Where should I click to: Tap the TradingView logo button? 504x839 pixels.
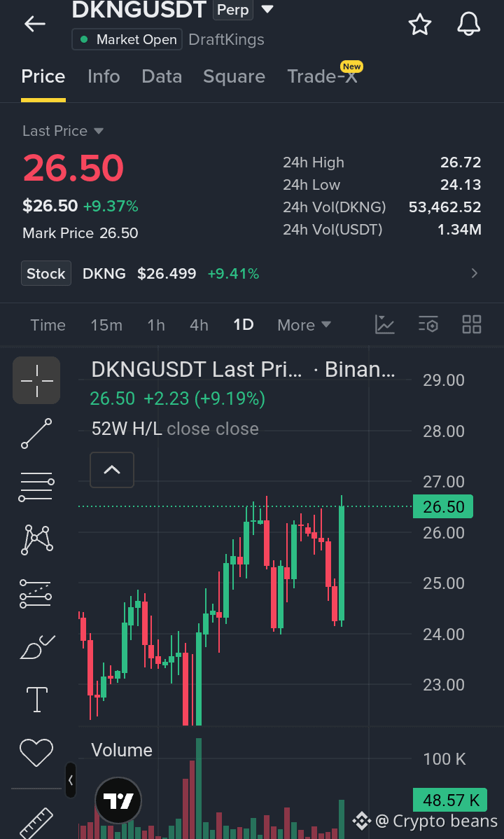pos(118,801)
